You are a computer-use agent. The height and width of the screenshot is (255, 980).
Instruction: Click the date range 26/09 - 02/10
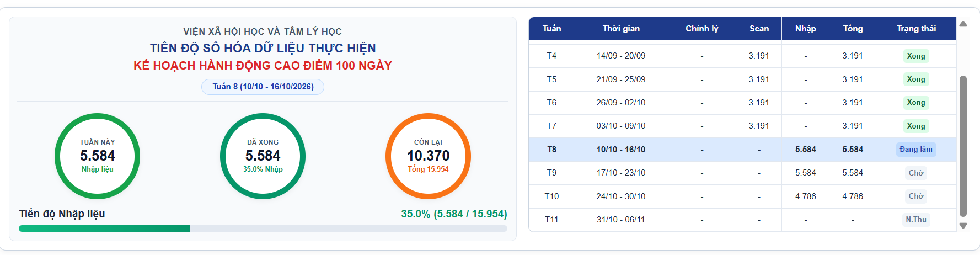click(x=621, y=103)
